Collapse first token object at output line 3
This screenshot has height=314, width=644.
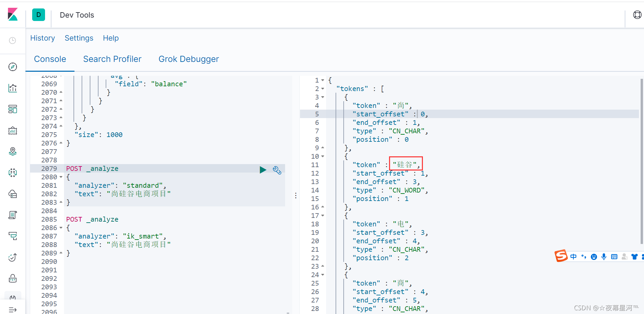[x=323, y=97]
